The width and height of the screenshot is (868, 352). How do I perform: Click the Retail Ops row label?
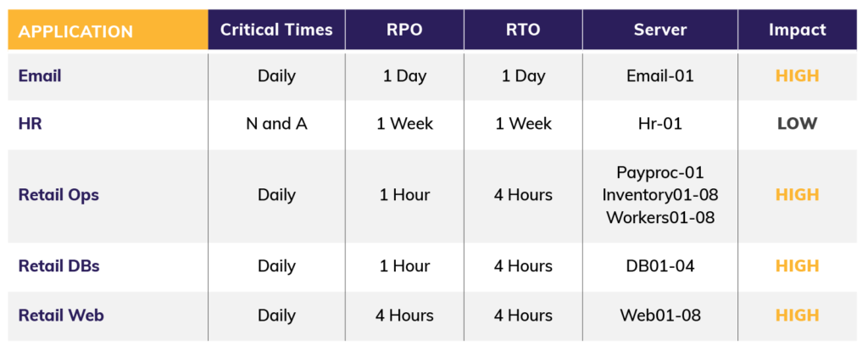(x=58, y=194)
